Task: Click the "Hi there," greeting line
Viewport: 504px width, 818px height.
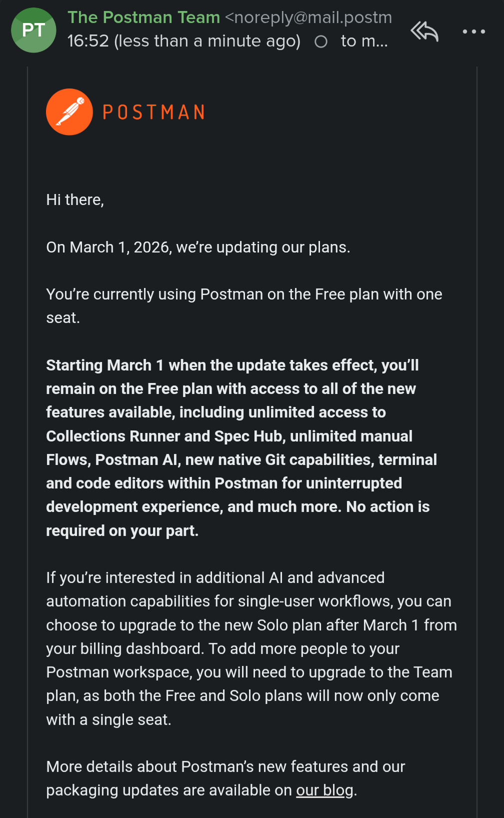Action: (75, 200)
